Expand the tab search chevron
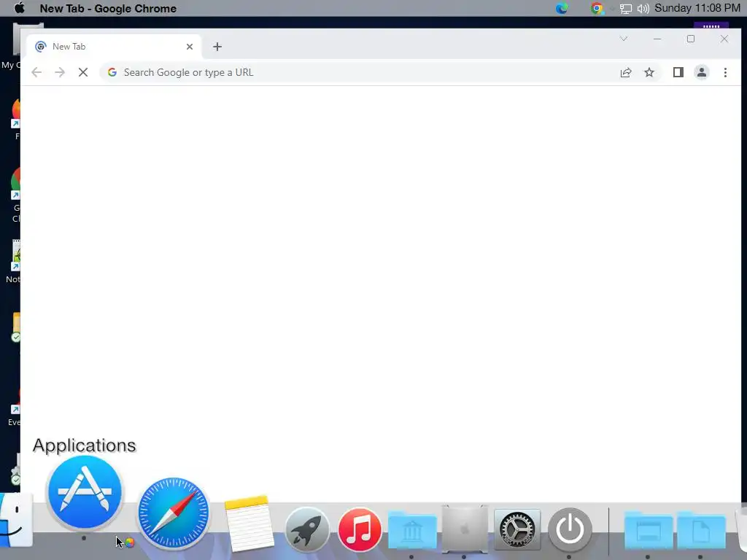 [624, 39]
